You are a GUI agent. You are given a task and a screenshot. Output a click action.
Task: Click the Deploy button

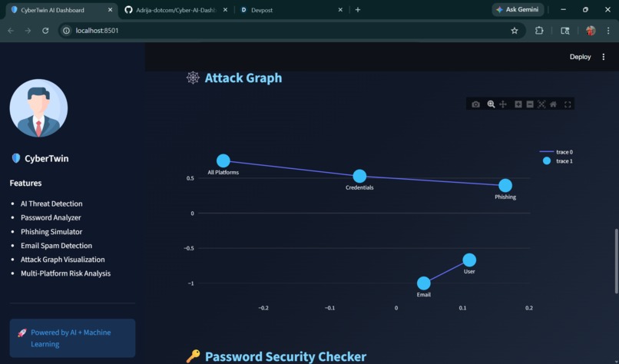click(580, 57)
